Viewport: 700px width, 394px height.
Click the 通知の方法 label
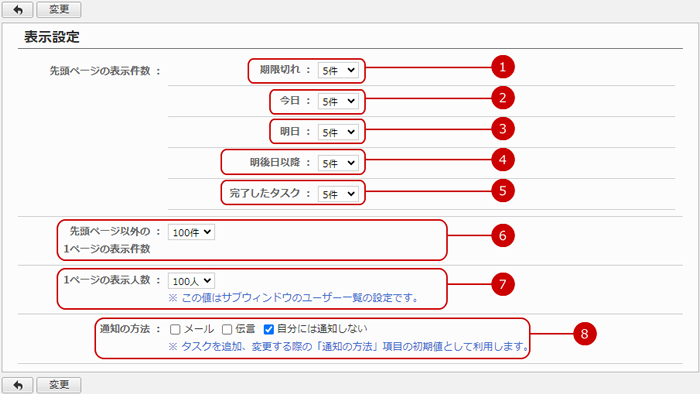click(x=125, y=329)
